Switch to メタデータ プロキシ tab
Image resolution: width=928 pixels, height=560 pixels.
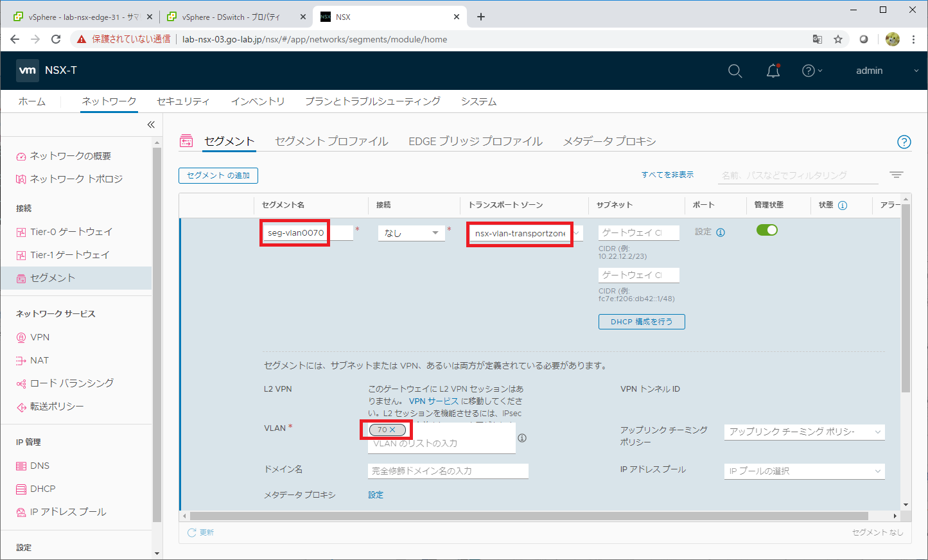pos(609,141)
